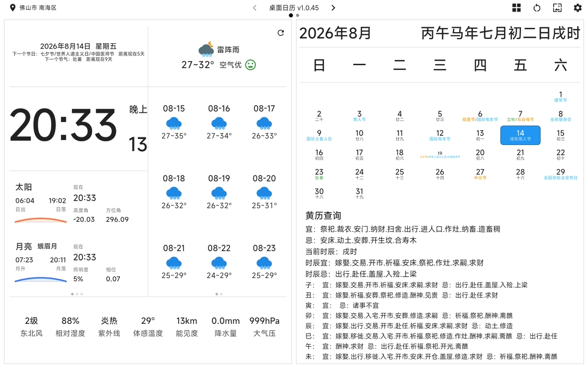Click the rain cloud icon for 08-18

click(174, 193)
